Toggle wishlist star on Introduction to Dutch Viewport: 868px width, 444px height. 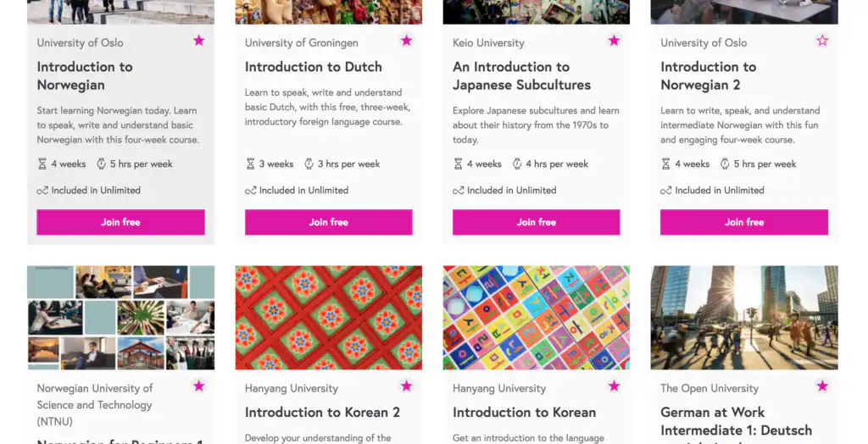[x=406, y=41]
